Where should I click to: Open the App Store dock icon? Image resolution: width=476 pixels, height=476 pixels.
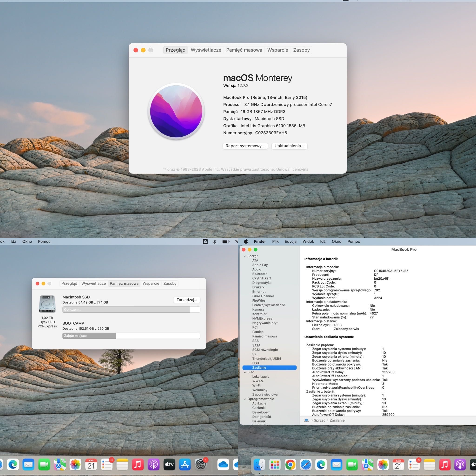click(x=185, y=465)
